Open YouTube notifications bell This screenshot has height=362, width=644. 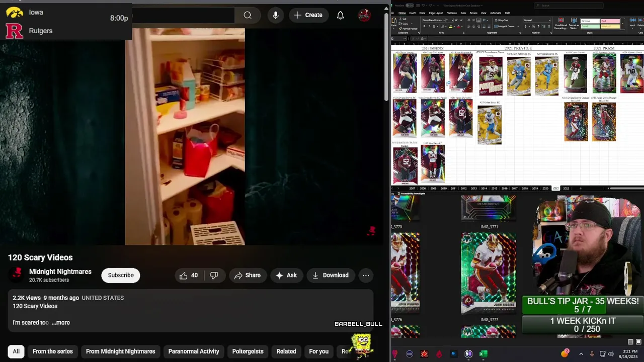[x=340, y=15]
